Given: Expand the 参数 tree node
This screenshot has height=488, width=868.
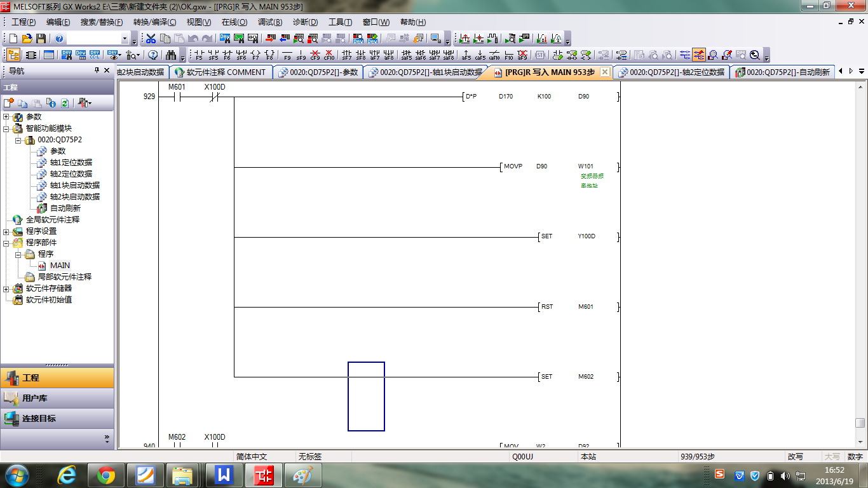Looking at the screenshot, I should click(6, 117).
